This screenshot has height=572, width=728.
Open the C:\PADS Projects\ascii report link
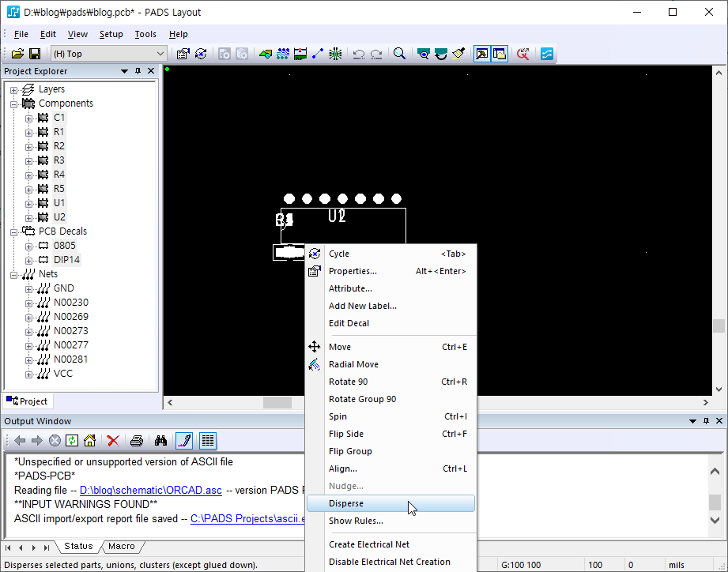(247, 518)
